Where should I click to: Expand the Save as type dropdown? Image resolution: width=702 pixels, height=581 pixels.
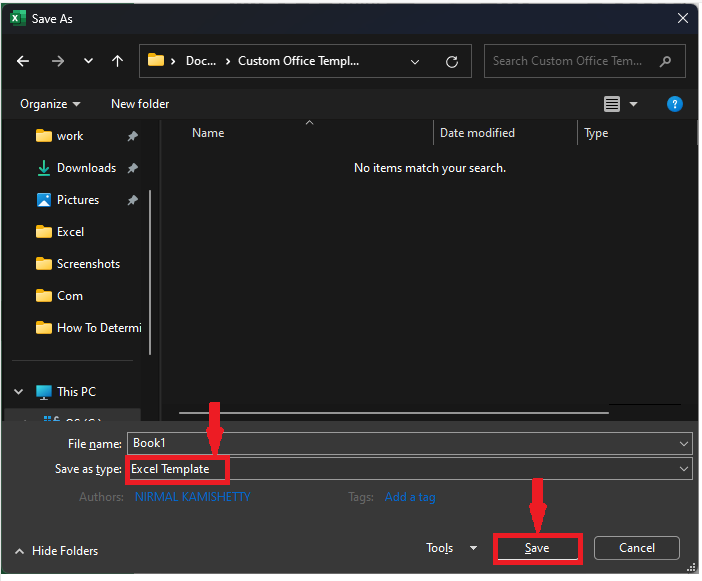(684, 468)
